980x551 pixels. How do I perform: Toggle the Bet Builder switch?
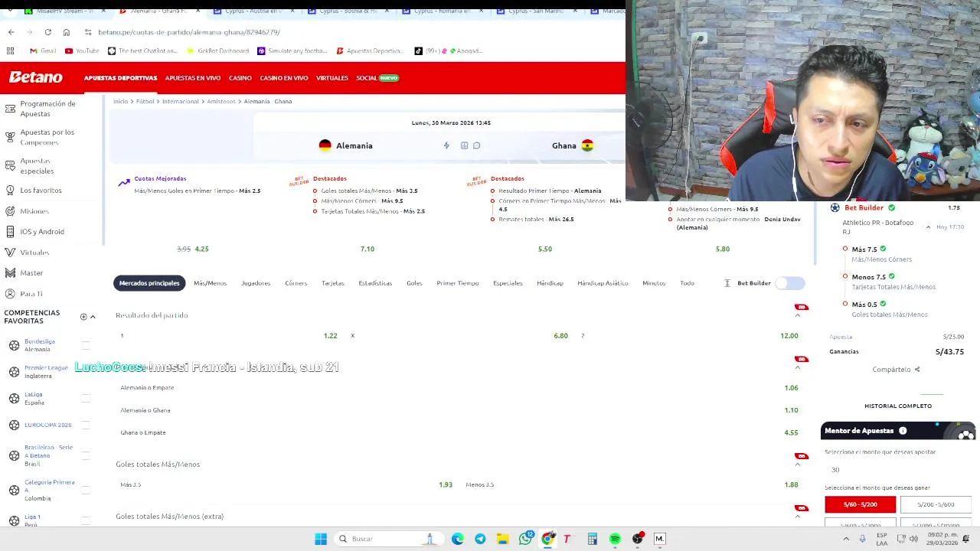(790, 283)
